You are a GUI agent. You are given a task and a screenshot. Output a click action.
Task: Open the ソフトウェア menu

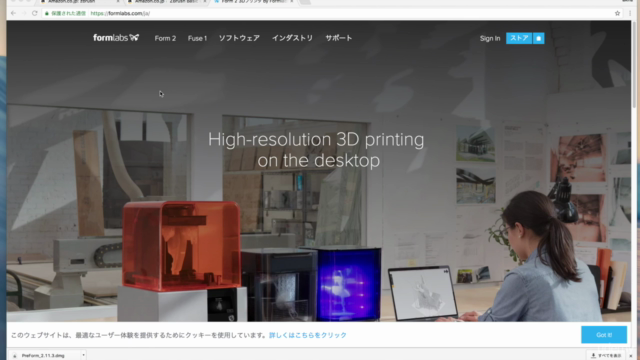239,38
